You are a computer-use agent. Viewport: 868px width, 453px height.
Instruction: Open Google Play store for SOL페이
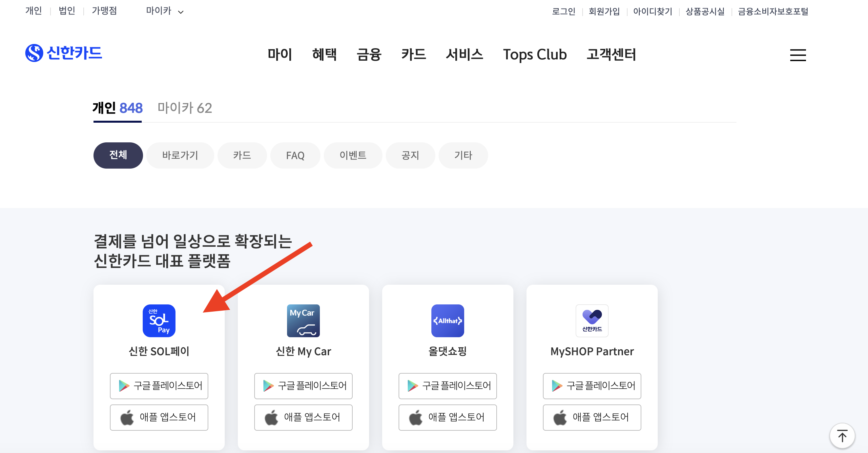click(x=159, y=385)
